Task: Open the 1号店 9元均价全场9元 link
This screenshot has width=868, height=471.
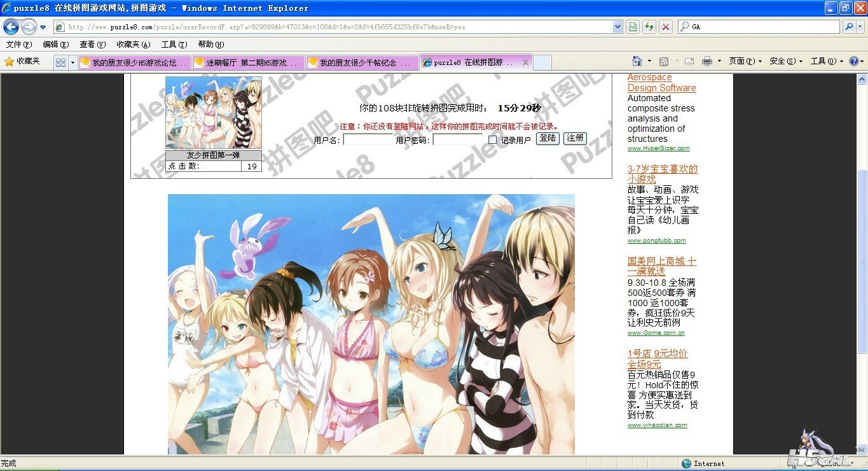Action: [658, 359]
